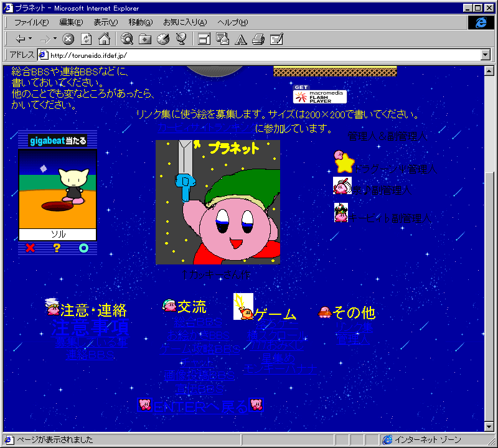The width and height of the screenshot is (498, 448).
Task: Open the 管理人 link under その他
Action: click(353, 339)
